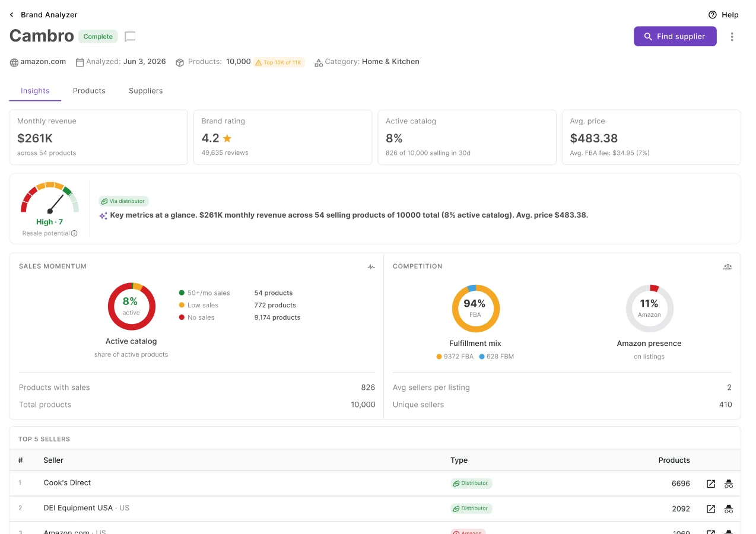The width and height of the screenshot is (756, 534).
Task: Click the Competition people icon
Action: click(728, 267)
